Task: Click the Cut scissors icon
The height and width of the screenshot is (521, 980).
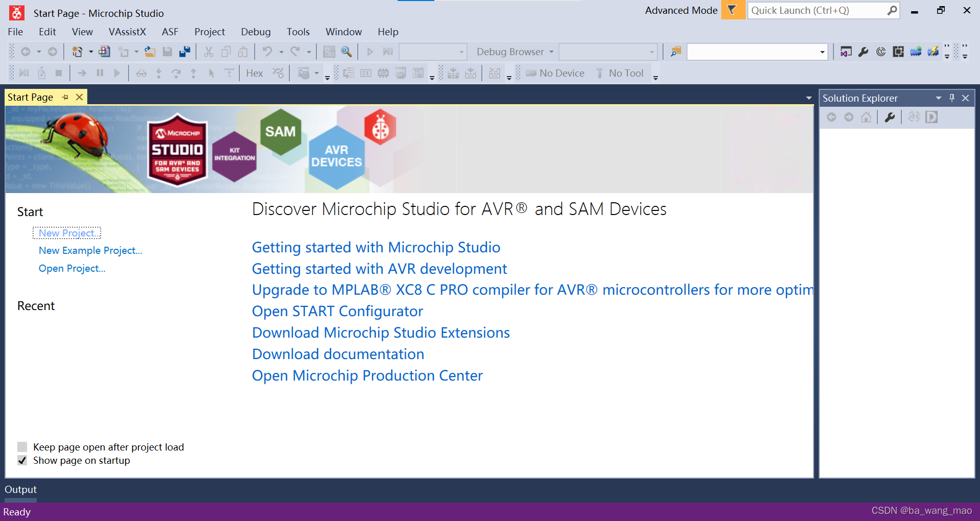Action: pyautogui.click(x=209, y=52)
